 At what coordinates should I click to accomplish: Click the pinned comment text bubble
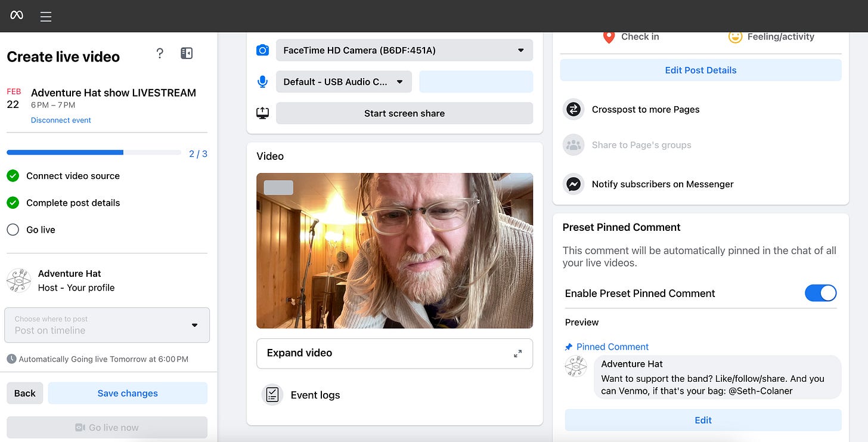[717, 378]
